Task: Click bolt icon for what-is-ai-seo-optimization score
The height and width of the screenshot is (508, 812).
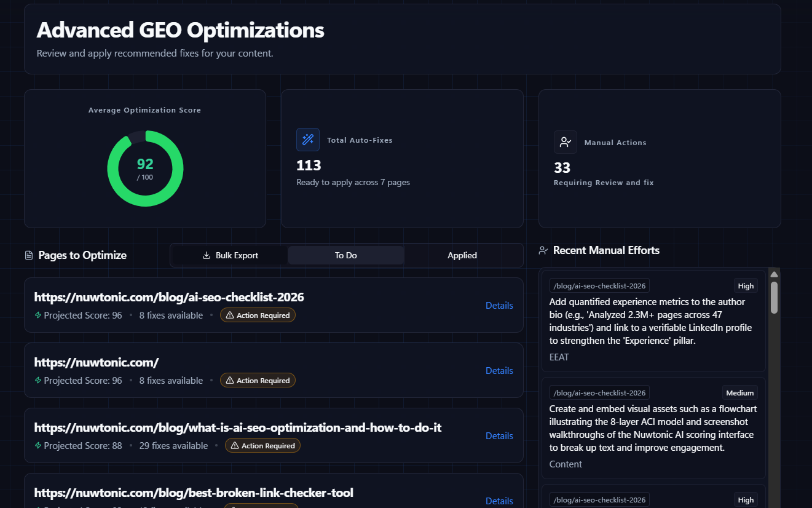Action: (38, 445)
